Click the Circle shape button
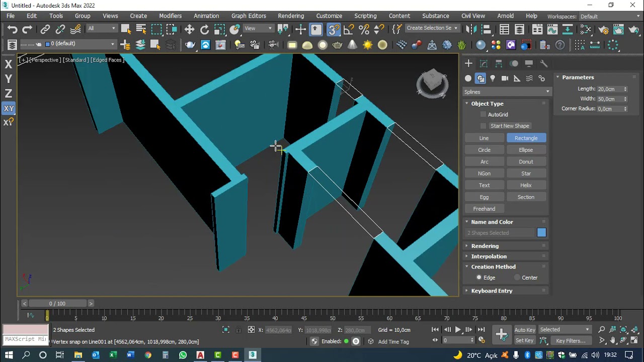Image resolution: width=644 pixels, height=362 pixels. tap(484, 150)
